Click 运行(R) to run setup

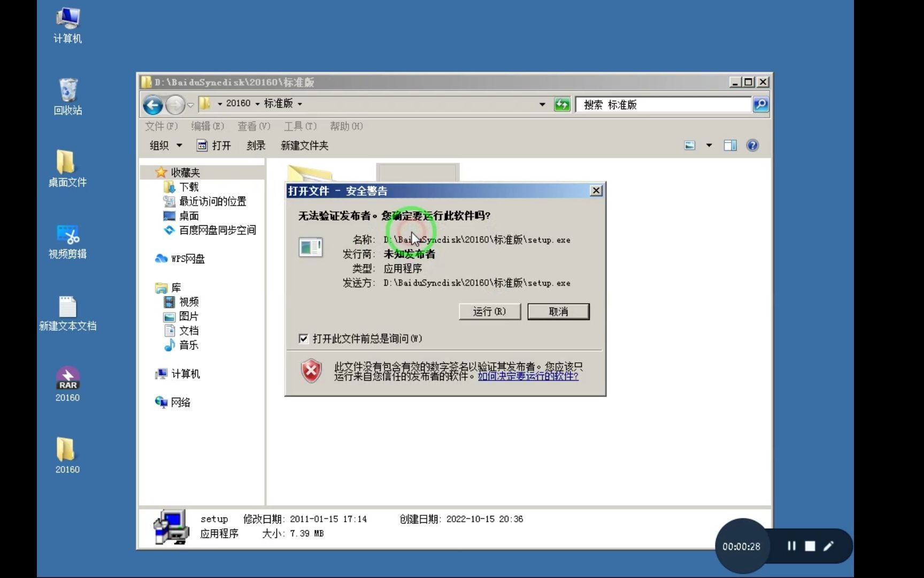pyautogui.click(x=490, y=311)
